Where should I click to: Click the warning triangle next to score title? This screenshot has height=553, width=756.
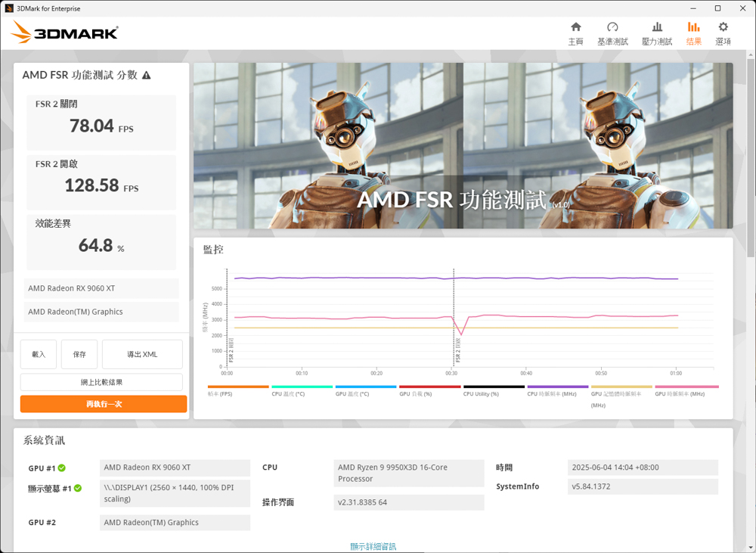[x=147, y=76]
